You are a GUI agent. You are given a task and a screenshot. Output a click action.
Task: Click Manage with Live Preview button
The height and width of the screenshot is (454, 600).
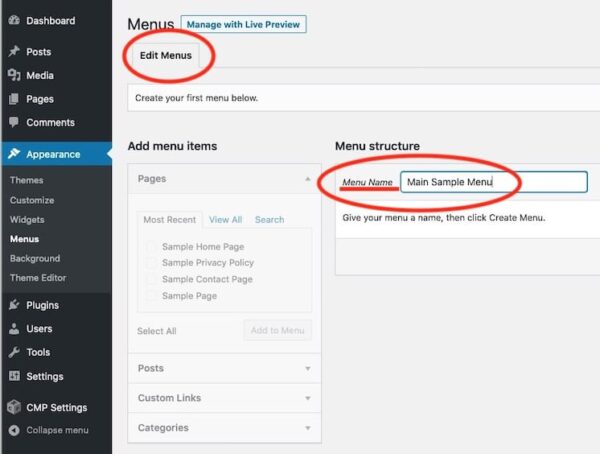click(243, 24)
